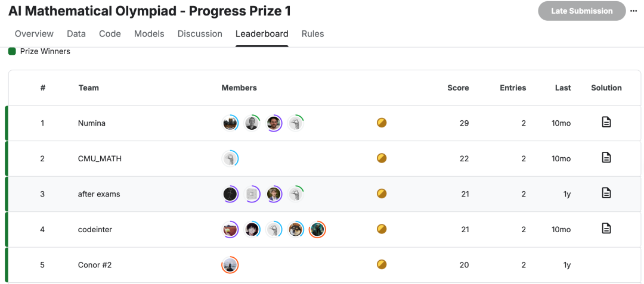The image size is (644, 284).
Task: Open the after exams team entry
Action: click(99, 194)
